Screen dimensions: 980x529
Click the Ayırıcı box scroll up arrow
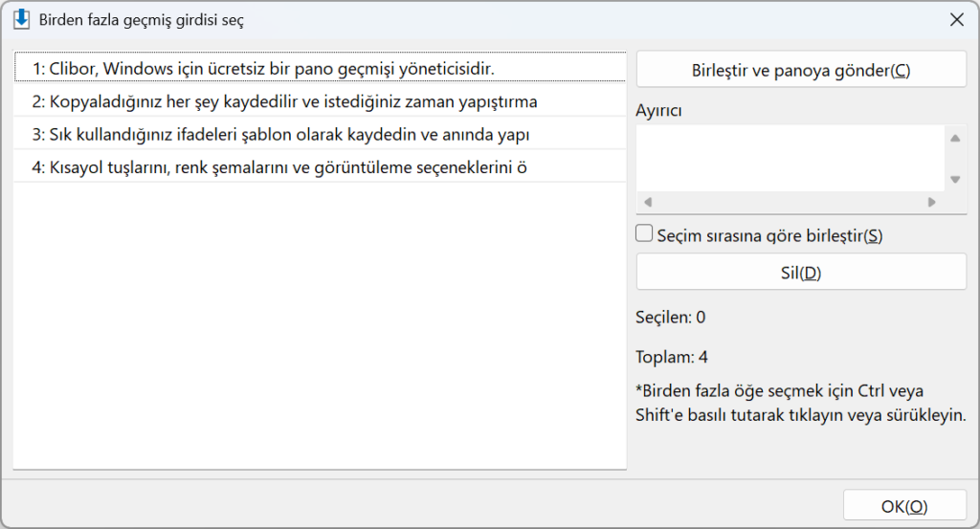pyautogui.click(x=955, y=138)
